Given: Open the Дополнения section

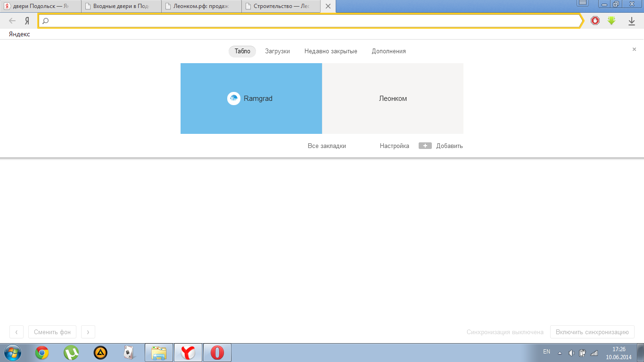Looking at the screenshot, I should coord(389,51).
